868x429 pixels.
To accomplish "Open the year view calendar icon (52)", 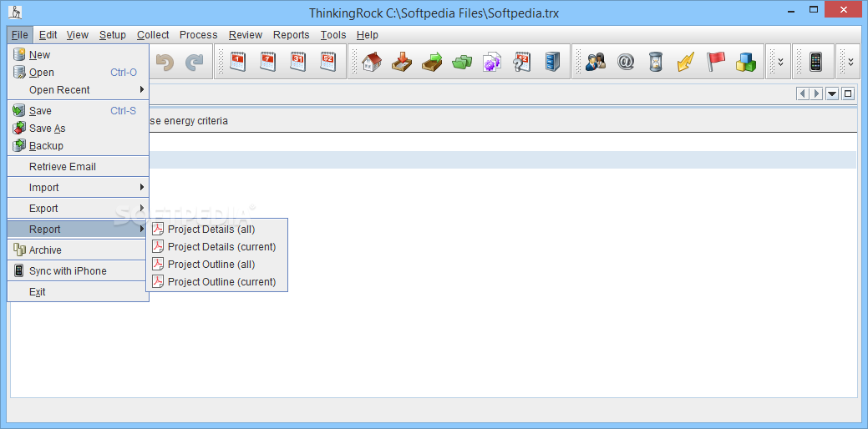I will click(x=327, y=62).
